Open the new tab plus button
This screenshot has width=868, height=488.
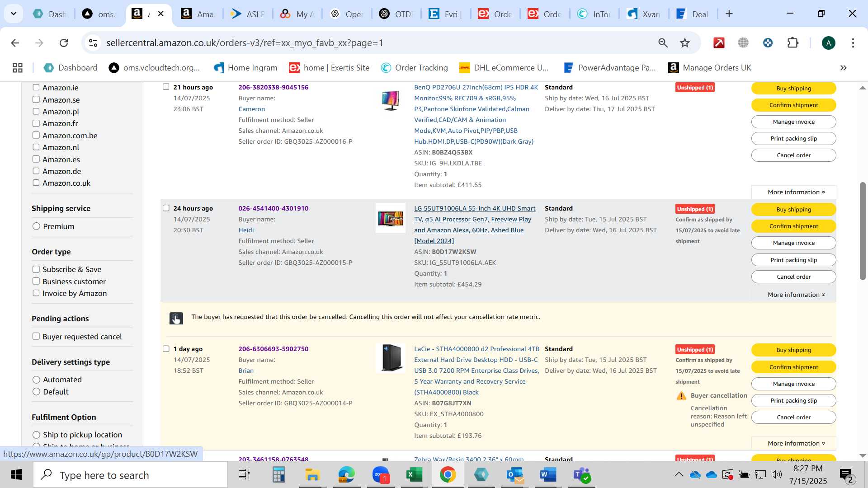coord(729,14)
